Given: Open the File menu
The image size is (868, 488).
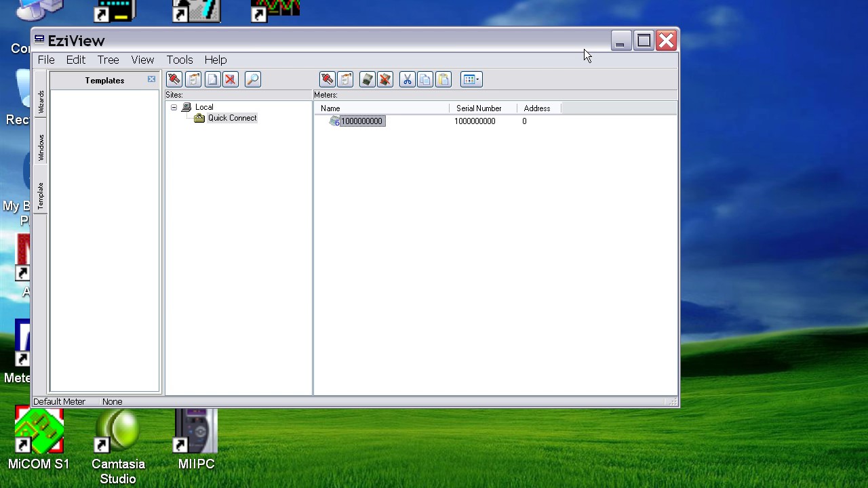Looking at the screenshot, I should (x=46, y=60).
